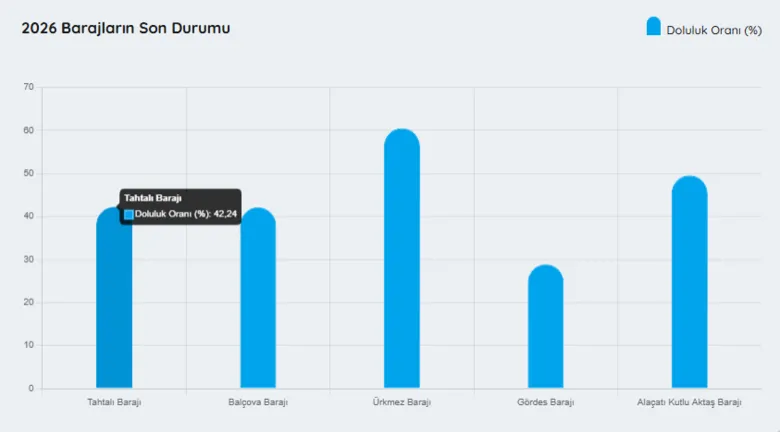The width and height of the screenshot is (780, 432).
Task: Click the 2026 Barajların Son Durumu title
Action: pos(126,28)
